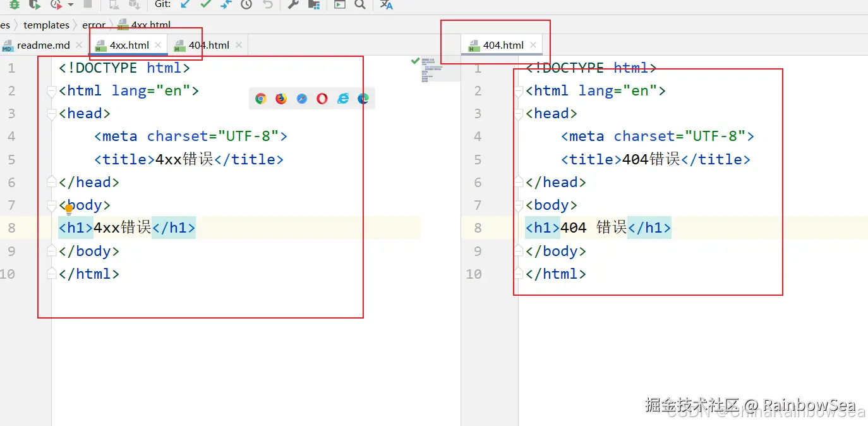The height and width of the screenshot is (426, 868).
Task: Select the 404.html tab in right split
Action: [503, 46]
